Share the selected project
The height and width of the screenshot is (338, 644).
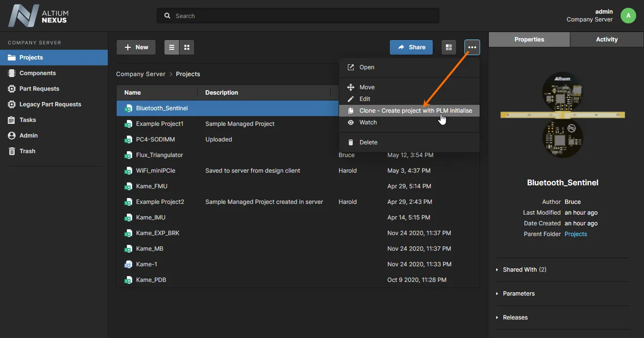tap(411, 47)
